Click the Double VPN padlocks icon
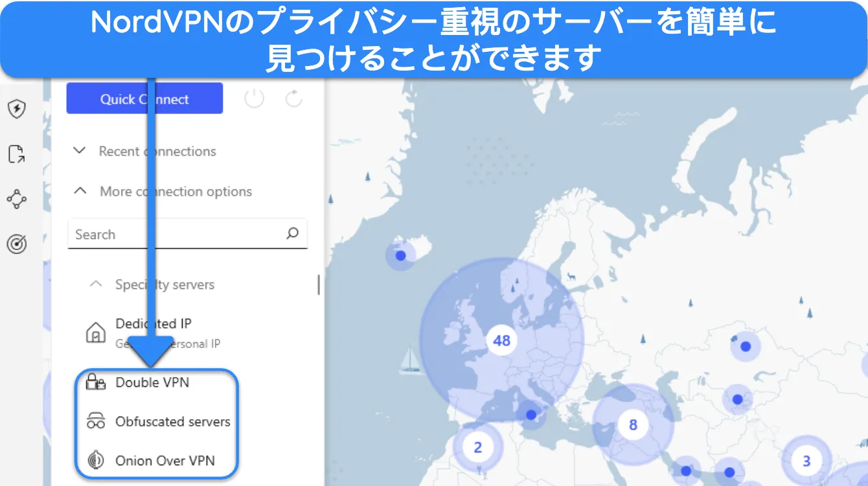This screenshot has height=486, width=868. pos(96,382)
